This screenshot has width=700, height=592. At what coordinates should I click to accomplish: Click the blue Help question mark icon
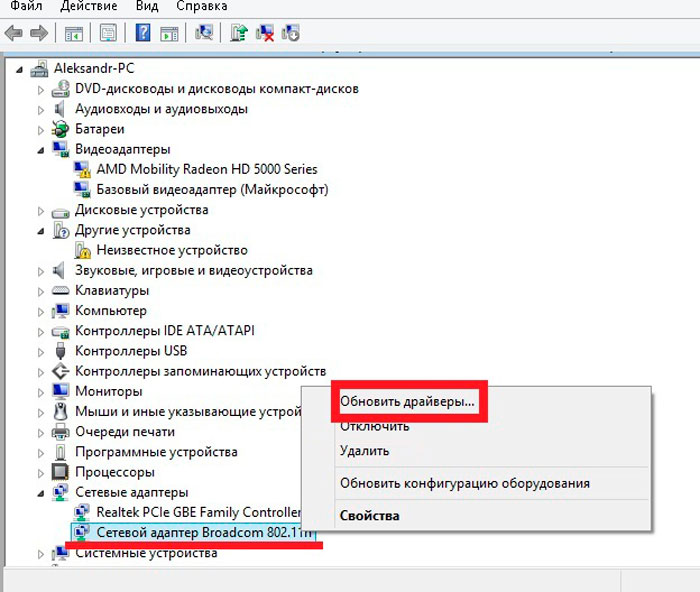coord(143,33)
